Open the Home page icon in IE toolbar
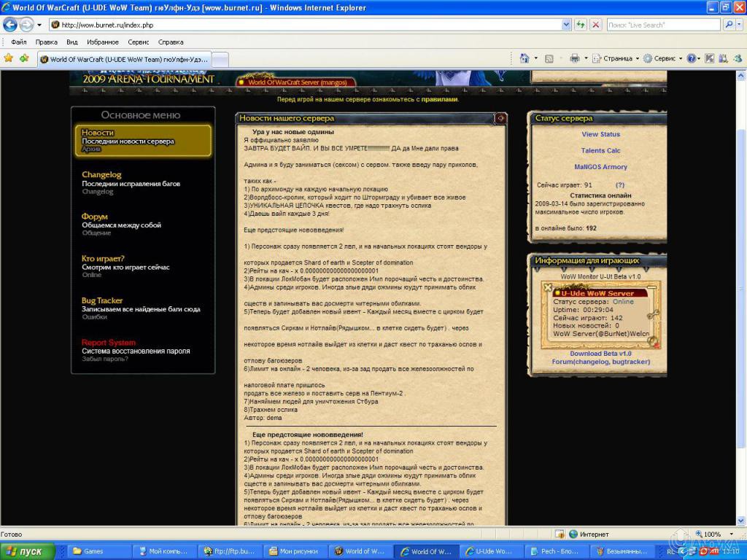The image size is (747, 560). pos(525,58)
